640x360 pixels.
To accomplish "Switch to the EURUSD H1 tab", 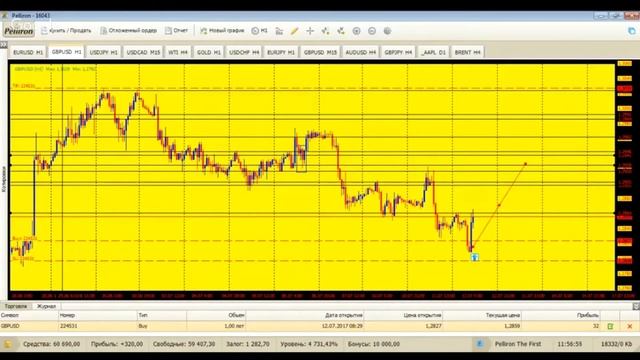I will click(x=28, y=52).
